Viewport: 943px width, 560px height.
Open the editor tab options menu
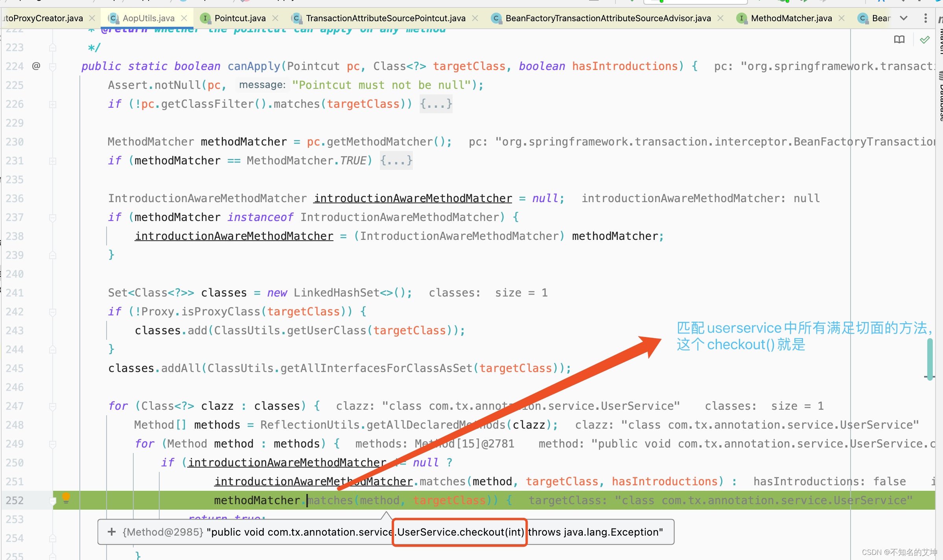926,18
